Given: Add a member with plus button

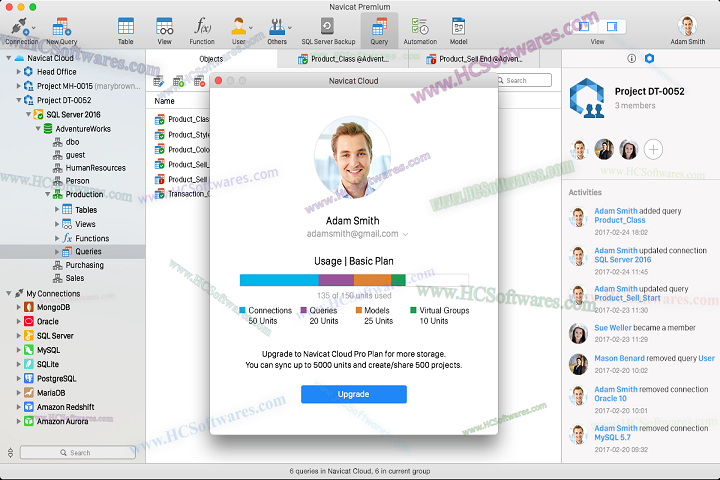Looking at the screenshot, I should 653,149.
